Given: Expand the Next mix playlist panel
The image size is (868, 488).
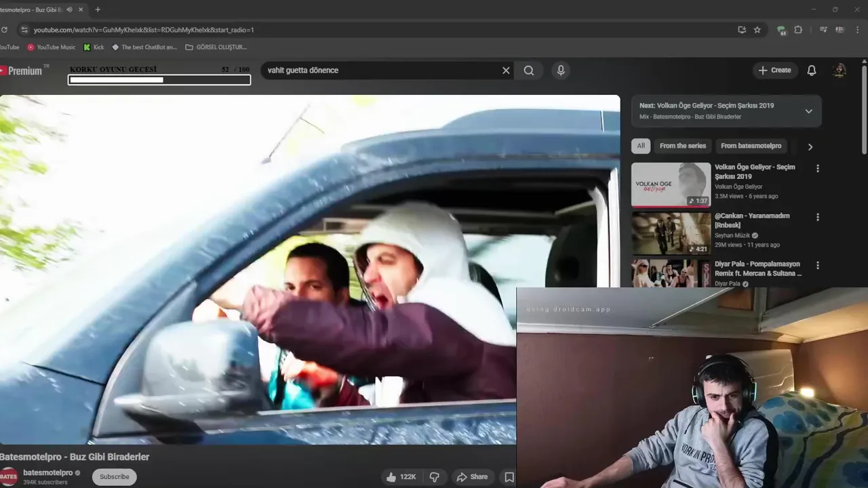Looking at the screenshot, I should pyautogui.click(x=808, y=111).
